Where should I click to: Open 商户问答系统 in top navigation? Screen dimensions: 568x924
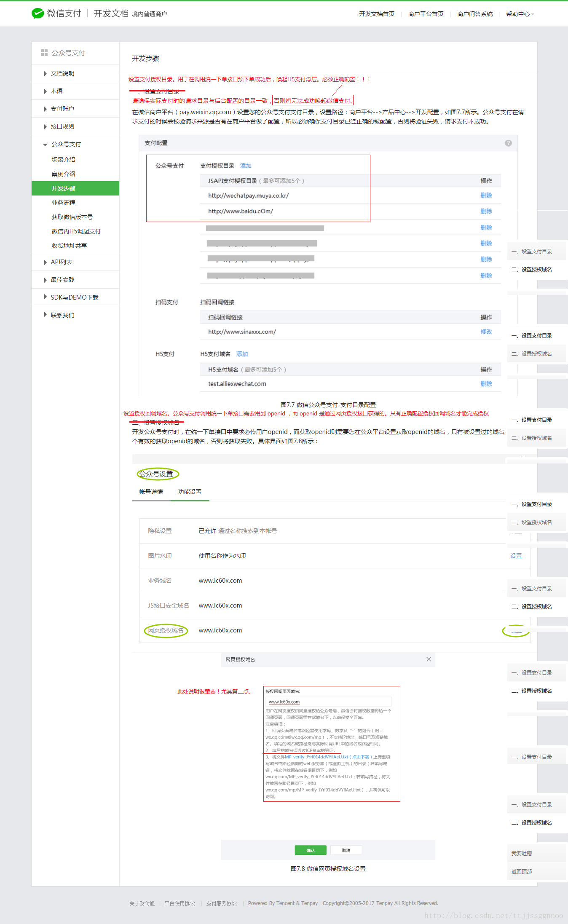click(475, 14)
